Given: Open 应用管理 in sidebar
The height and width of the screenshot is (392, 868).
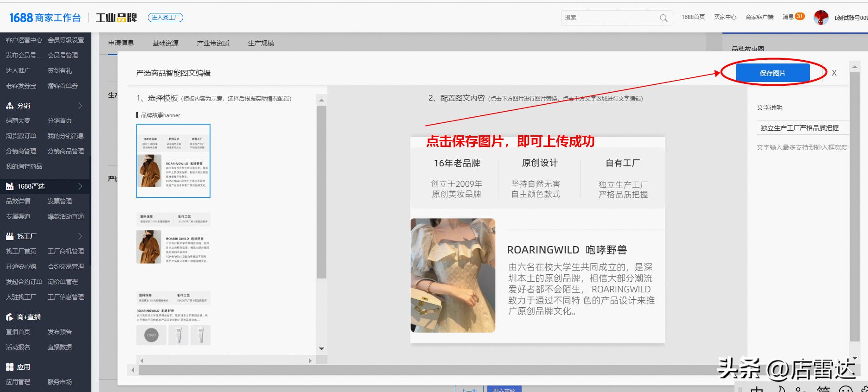Looking at the screenshot, I should [18, 382].
